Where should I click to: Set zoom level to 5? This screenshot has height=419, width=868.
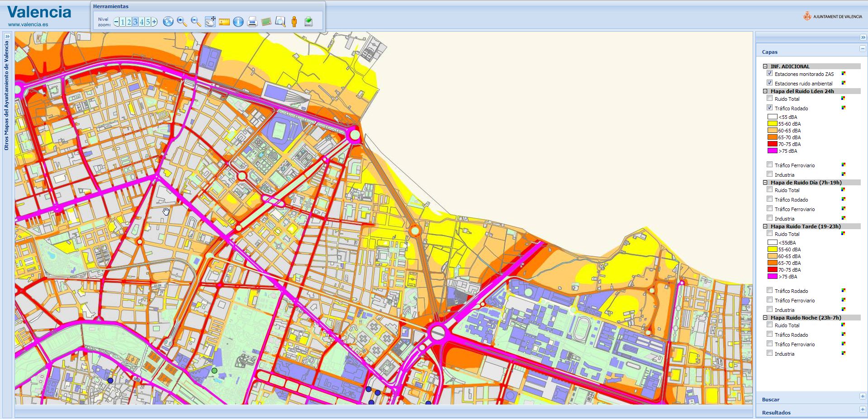click(x=148, y=22)
